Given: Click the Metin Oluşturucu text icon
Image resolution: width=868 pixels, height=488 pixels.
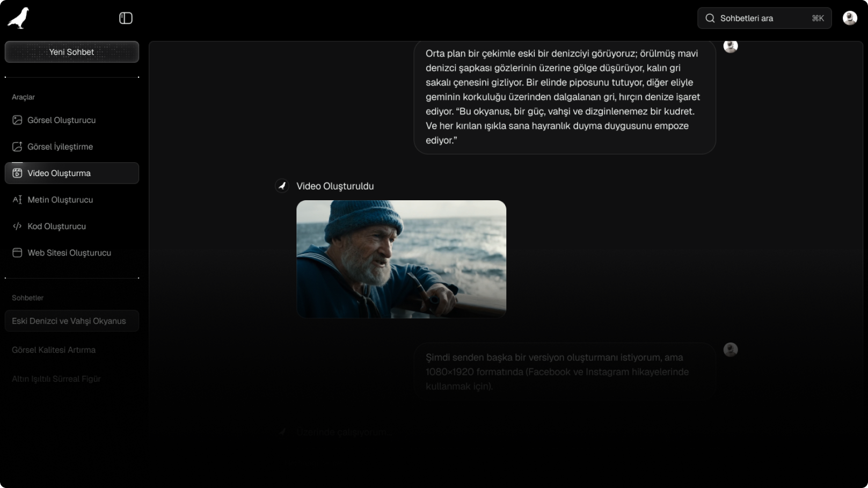Looking at the screenshot, I should [17, 200].
